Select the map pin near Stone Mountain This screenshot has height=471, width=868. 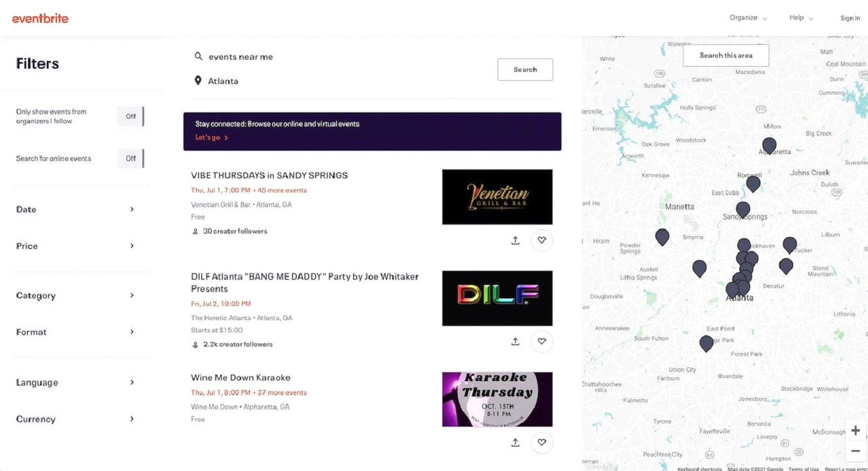(x=786, y=266)
